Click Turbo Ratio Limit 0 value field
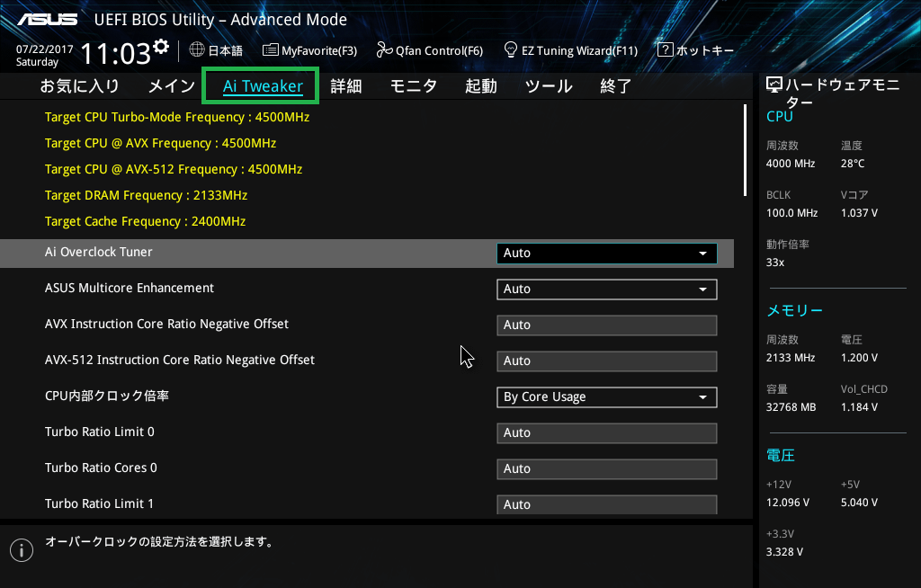Image resolution: width=921 pixels, height=588 pixels. pos(607,433)
